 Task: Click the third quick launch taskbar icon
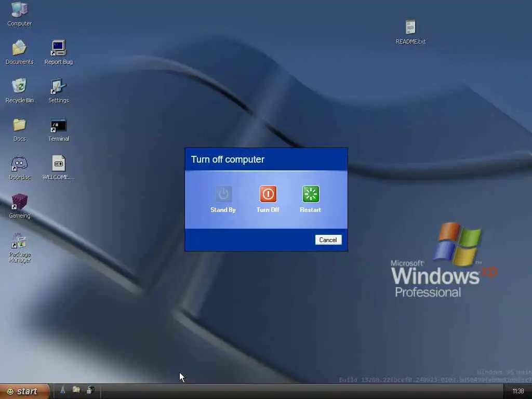click(x=90, y=390)
